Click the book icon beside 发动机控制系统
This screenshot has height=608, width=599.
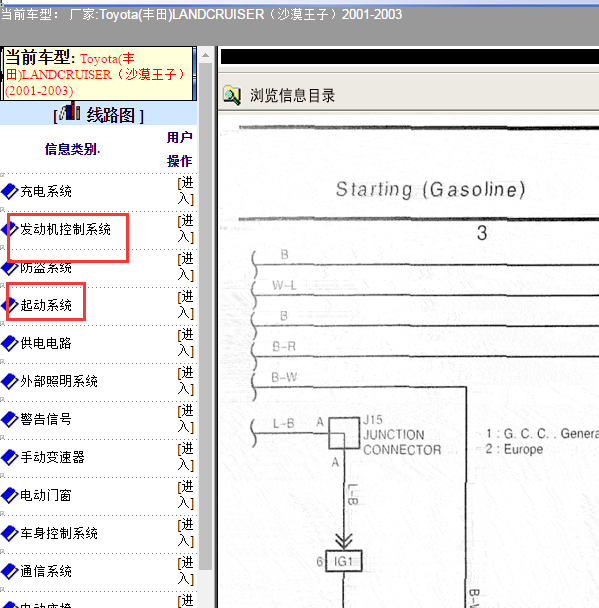[x=10, y=229]
